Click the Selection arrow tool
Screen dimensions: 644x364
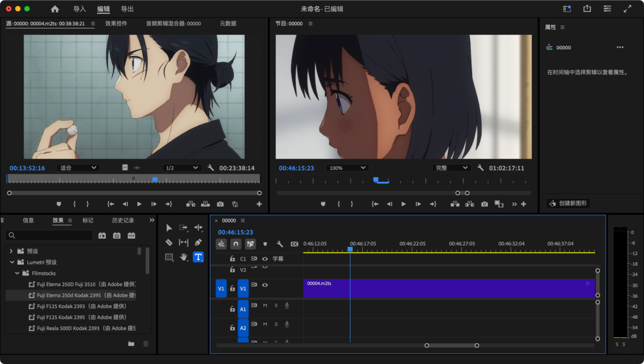(x=169, y=228)
